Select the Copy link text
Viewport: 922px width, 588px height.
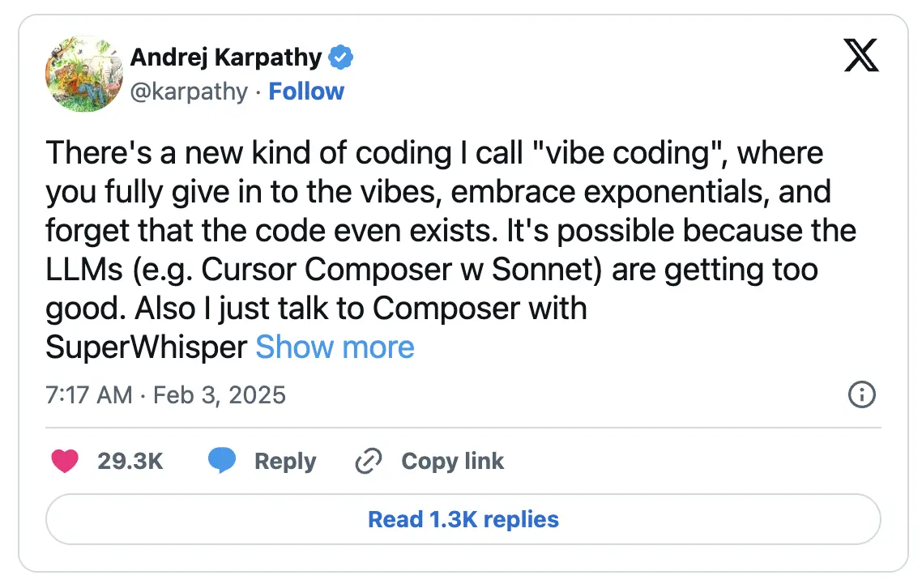[x=452, y=462]
